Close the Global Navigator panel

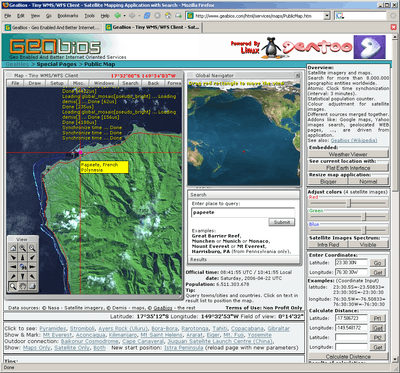(x=297, y=75)
